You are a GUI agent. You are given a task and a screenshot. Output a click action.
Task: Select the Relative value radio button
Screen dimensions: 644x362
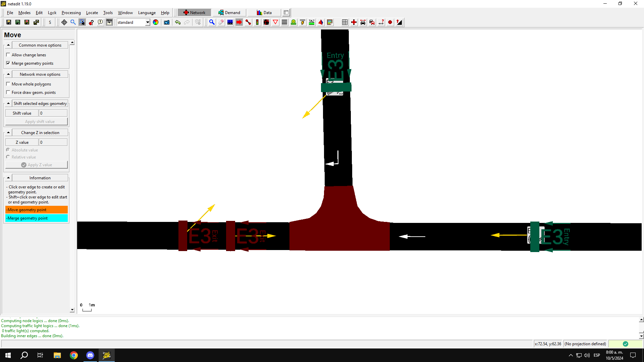(x=8, y=157)
